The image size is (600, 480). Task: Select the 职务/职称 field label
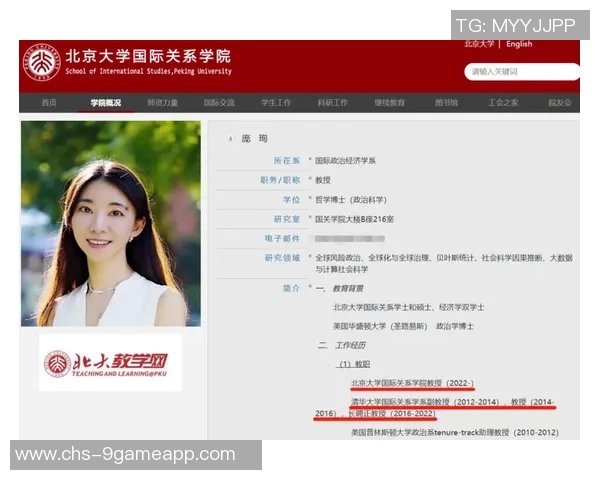tap(280, 180)
